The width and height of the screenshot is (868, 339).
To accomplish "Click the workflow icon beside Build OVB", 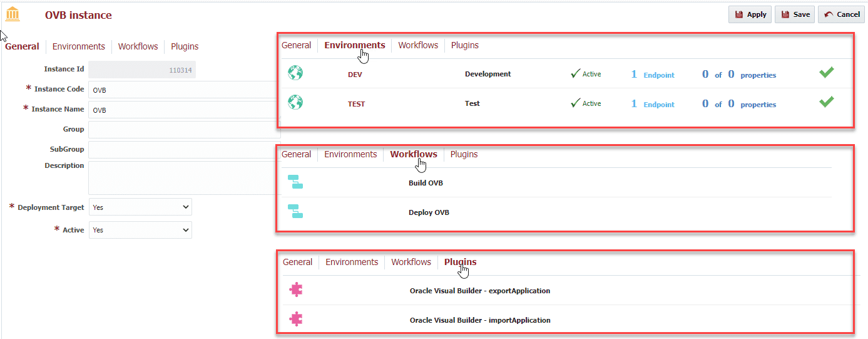I will point(295,182).
